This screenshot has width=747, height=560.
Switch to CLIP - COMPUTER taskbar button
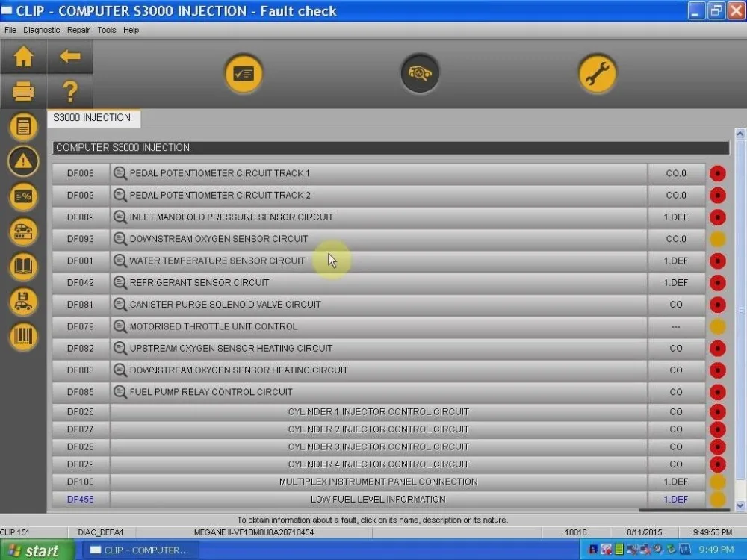click(140, 550)
